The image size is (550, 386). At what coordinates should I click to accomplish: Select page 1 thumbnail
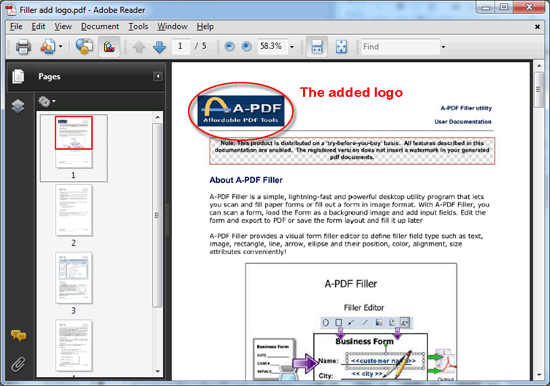[x=74, y=143]
